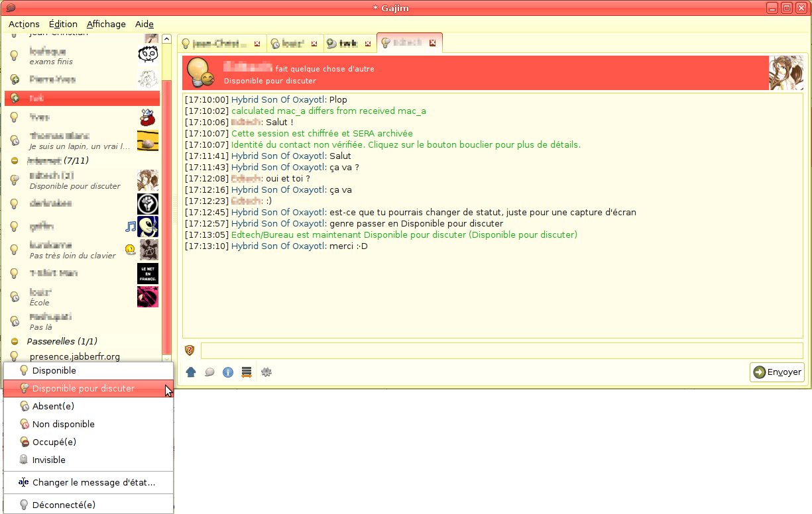The width and height of the screenshot is (812, 514).
Task: Click the shield encryption details button
Action: 190,350
